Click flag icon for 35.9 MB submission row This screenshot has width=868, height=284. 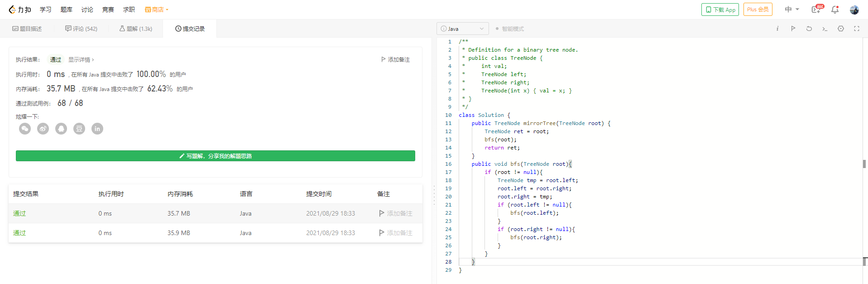click(x=382, y=233)
